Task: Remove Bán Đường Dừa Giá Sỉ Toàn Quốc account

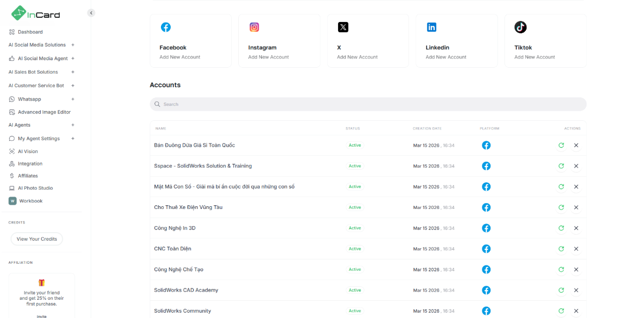Action: (576, 146)
